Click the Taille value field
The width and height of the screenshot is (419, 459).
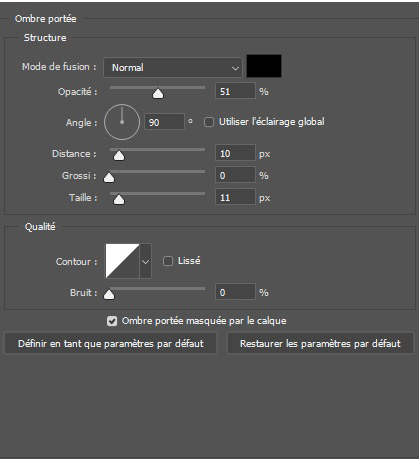click(x=236, y=197)
